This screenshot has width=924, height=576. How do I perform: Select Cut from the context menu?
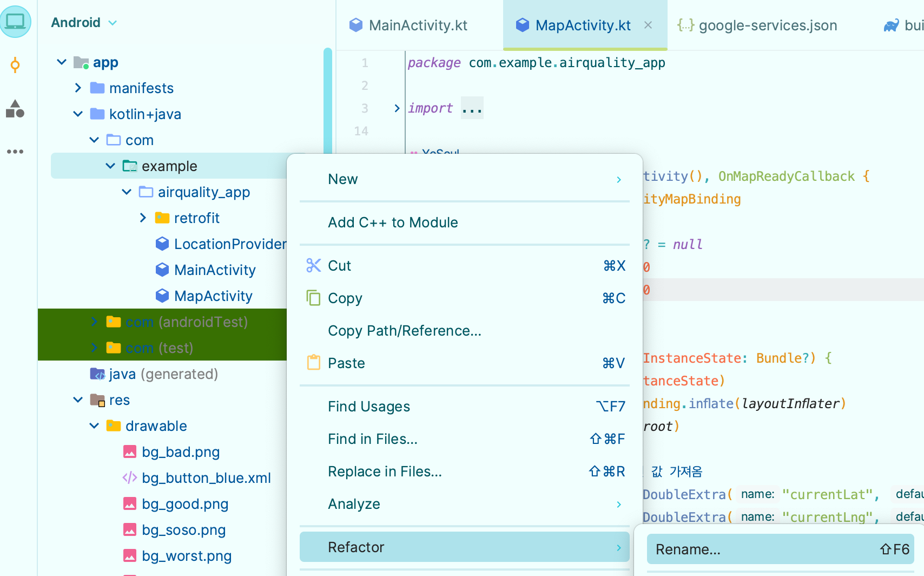click(x=465, y=266)
